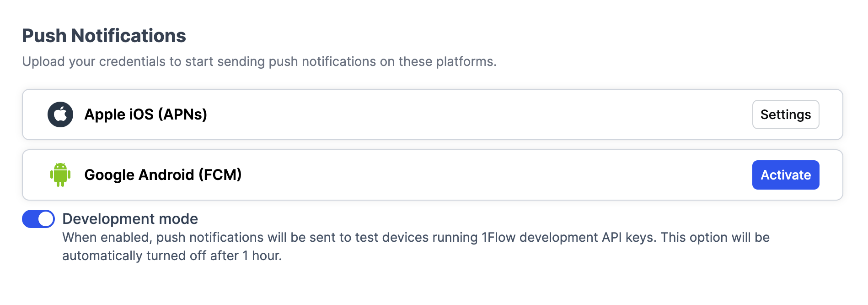Click the word '(APNs)' in the Apple row
This screenshot has height=305, width=868.
point(182,114)
